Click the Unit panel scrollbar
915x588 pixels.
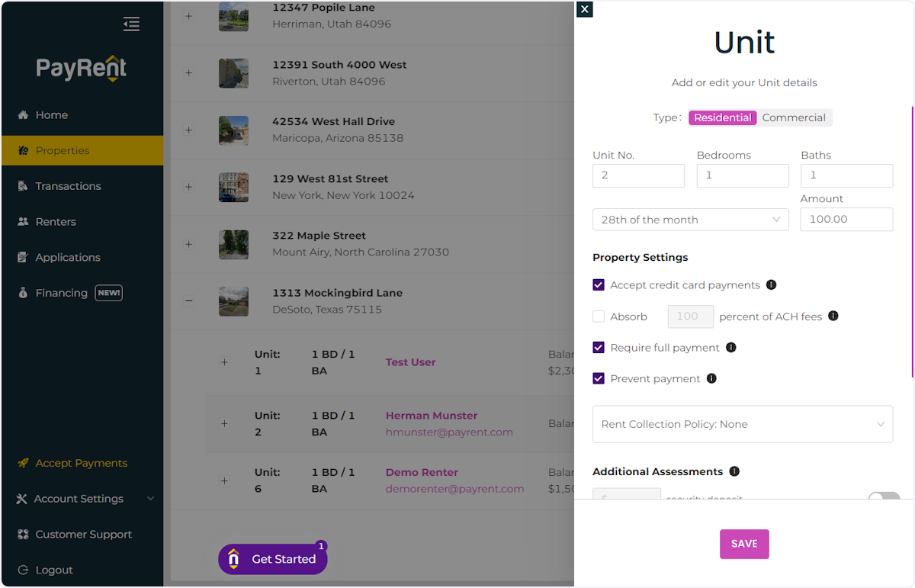pyautogui.click(x=913, y=243)
